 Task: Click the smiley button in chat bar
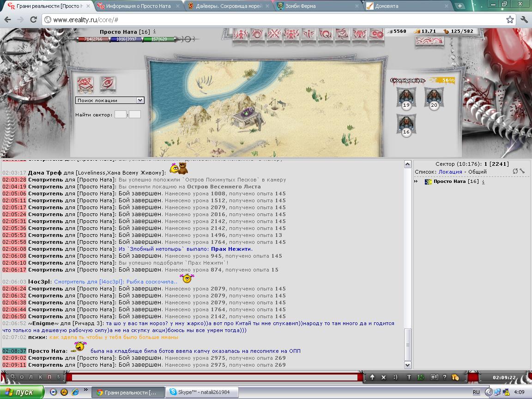pos(395,377)
